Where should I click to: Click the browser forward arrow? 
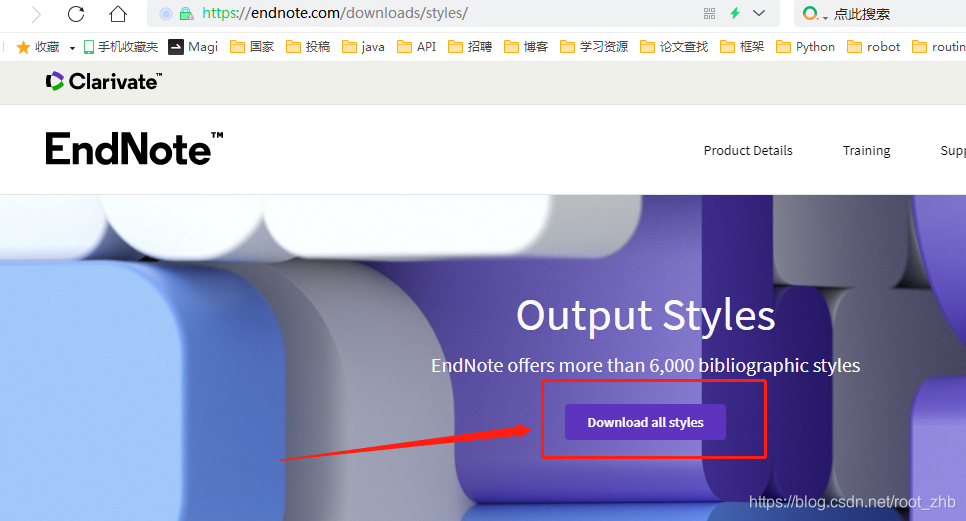pos(36,14)
